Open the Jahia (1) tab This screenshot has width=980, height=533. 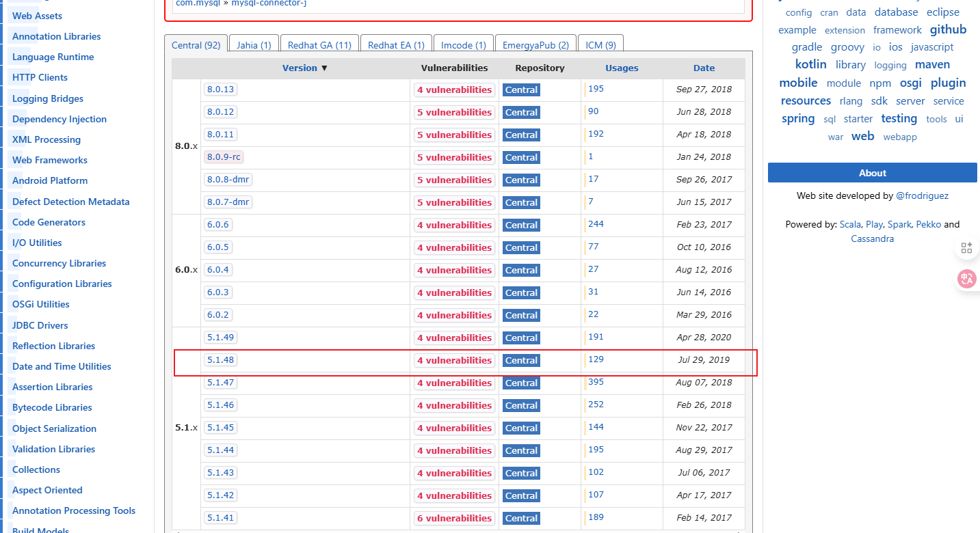pyautogui.click(x=254, y=45)
